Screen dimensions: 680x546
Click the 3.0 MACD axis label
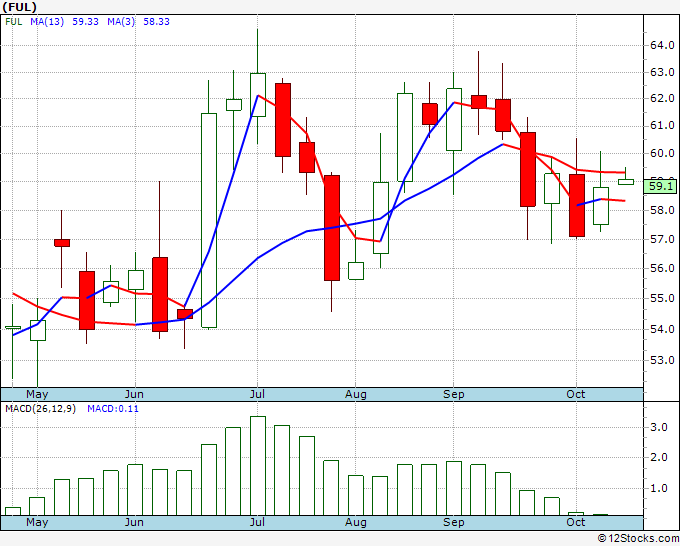[x=659, y=427]
